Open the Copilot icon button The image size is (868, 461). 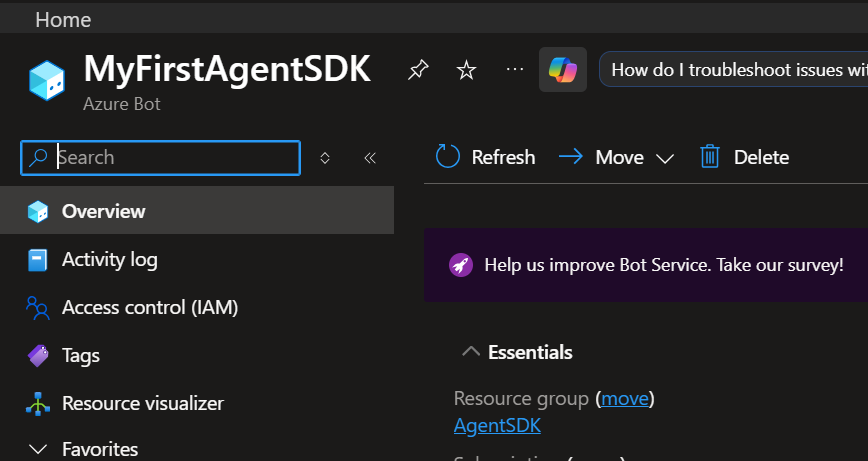coord(563,70)
